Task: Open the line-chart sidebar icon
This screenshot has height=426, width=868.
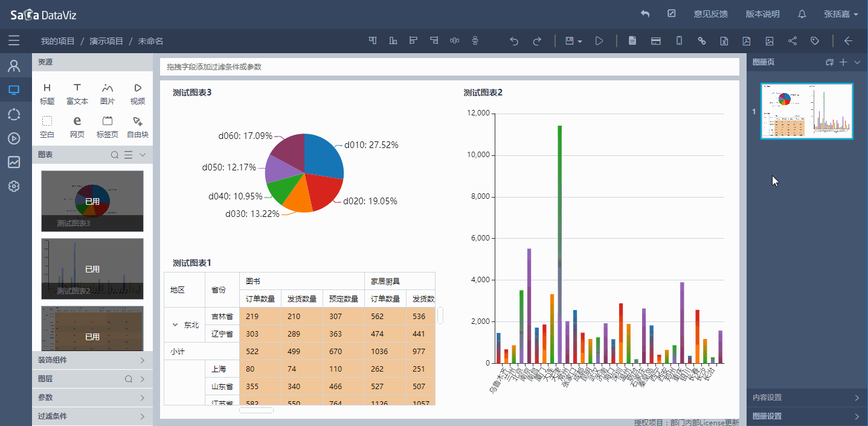Action: pyautogui.click(x=14, y=162)
